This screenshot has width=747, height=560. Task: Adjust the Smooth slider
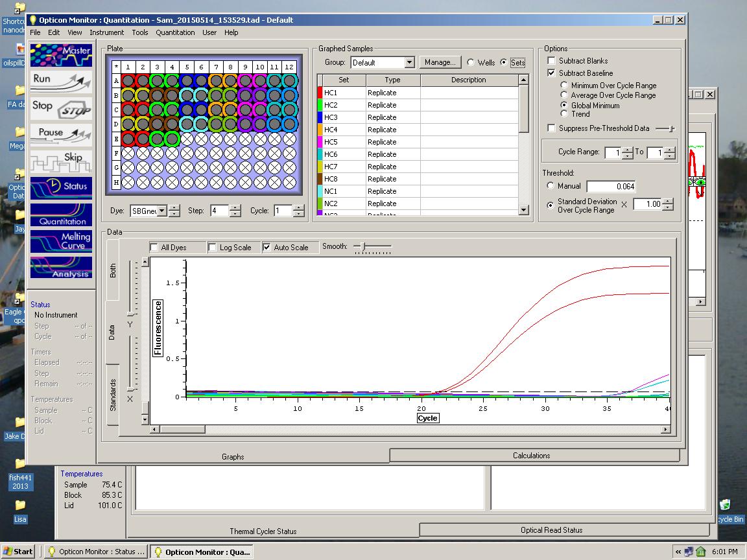(x=364, y=247)
